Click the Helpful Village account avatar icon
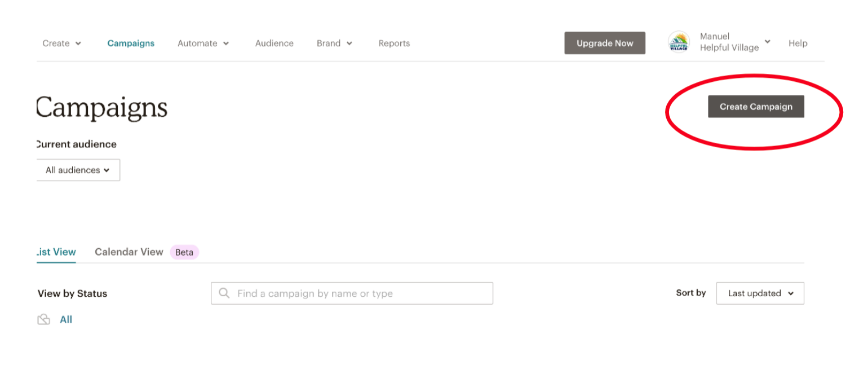Viewport: 868px width, 369px height. tap(679, 41)
